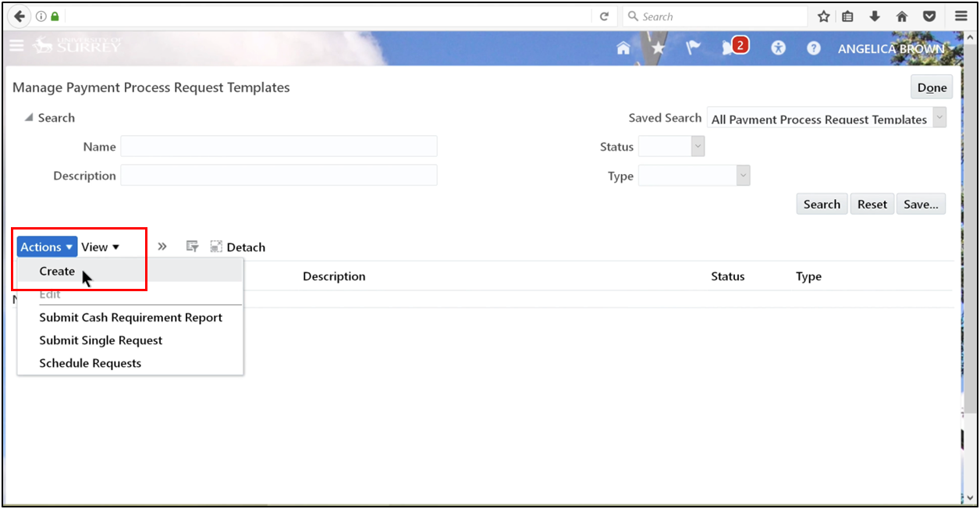Open the Help icon

(813, 48)
